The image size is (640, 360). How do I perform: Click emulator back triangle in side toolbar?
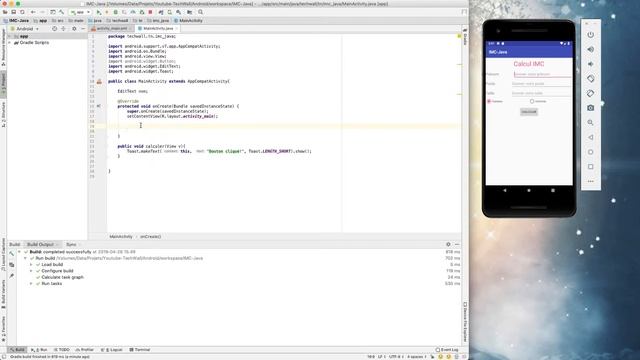(591, 137)
